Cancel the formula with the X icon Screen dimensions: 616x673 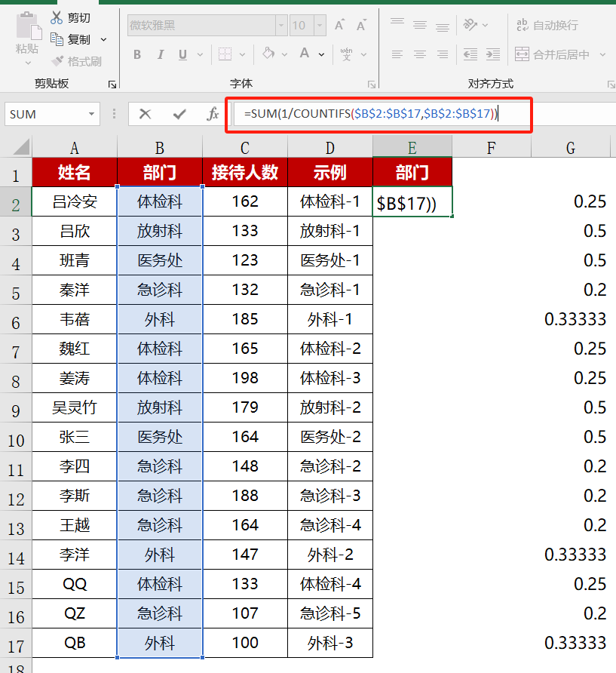coord(145,114)
